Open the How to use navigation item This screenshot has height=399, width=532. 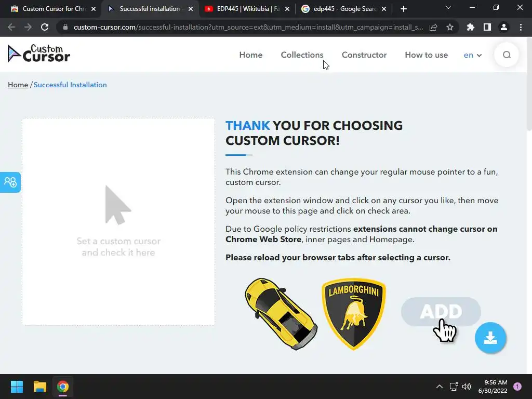pos(426,55)
